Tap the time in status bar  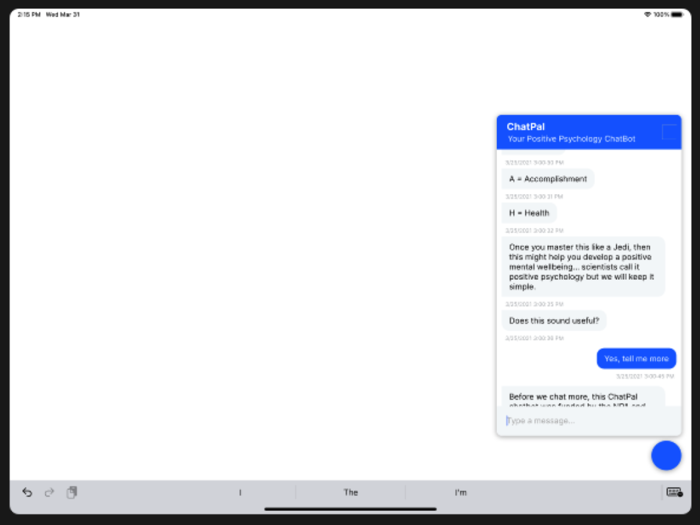(x=29, y=15)
